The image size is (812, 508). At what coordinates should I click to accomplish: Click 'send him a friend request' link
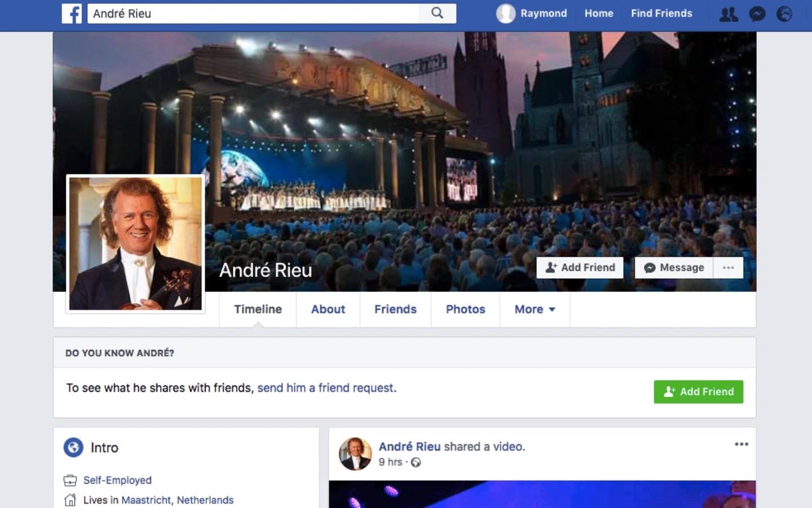point(326,388)
